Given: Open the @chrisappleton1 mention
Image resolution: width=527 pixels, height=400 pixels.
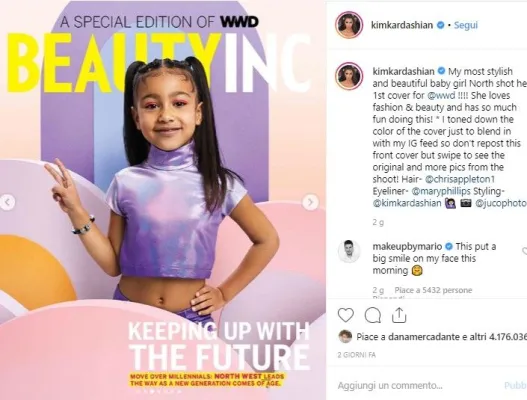Looking at the screenshot, I should (x=460, y=179).
